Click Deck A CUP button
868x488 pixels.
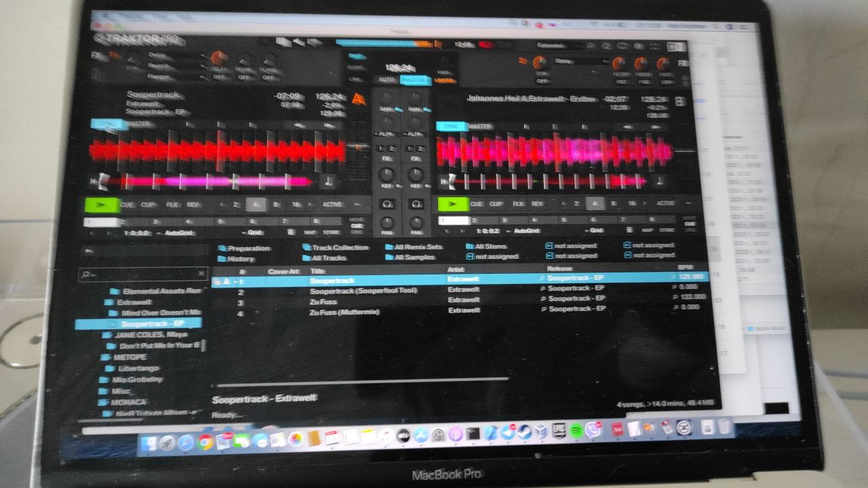point(149,204)
